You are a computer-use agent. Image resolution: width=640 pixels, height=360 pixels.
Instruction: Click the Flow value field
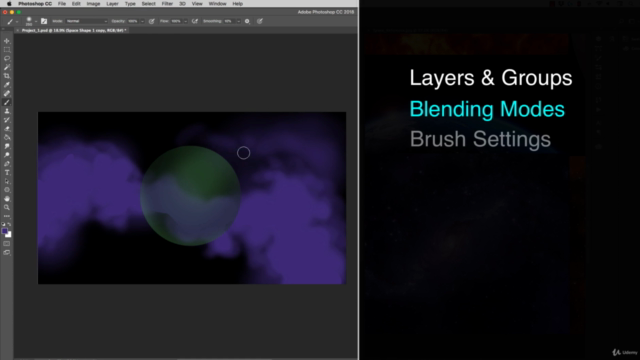point(176,21)
